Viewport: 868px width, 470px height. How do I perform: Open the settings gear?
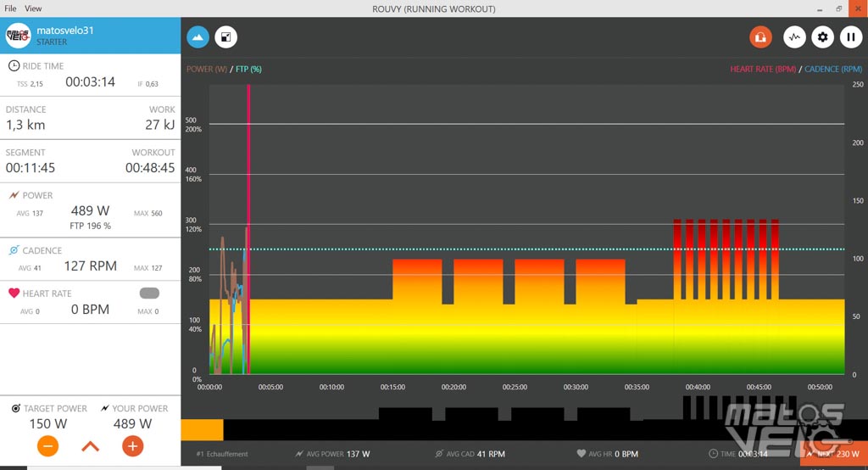(822, 37)
